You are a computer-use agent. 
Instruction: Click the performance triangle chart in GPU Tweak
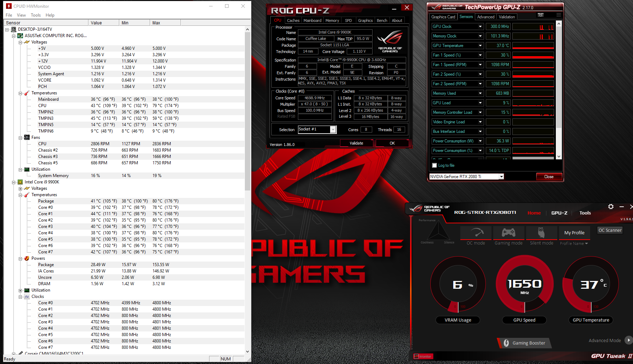tap(438, 231)
